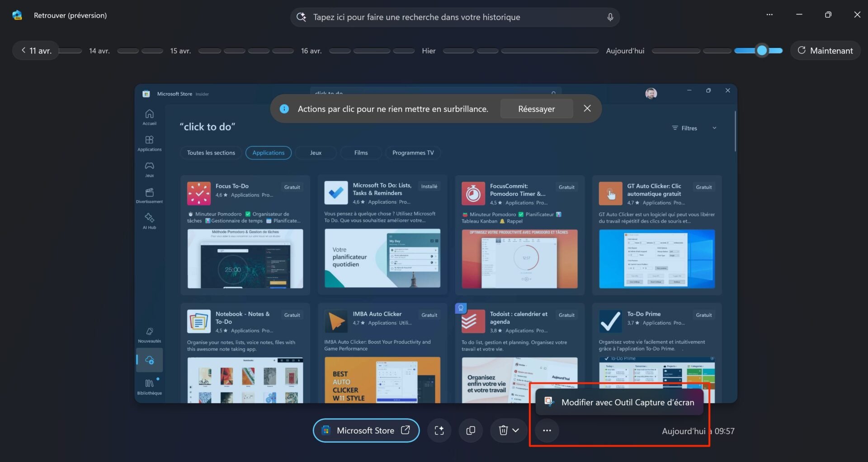
Task: Open Focus To-Do screenshot thumbnail
Action: point(245,258)
